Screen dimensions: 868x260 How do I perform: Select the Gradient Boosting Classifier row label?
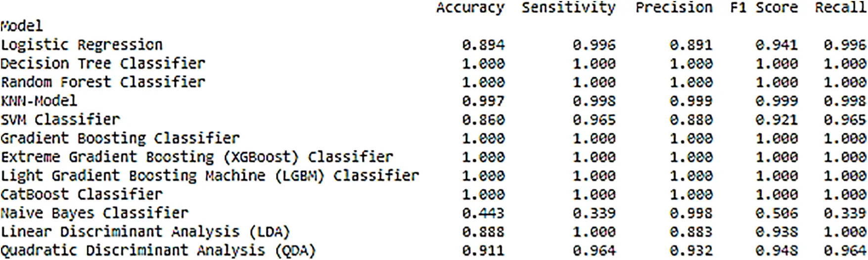click(120, 138)
